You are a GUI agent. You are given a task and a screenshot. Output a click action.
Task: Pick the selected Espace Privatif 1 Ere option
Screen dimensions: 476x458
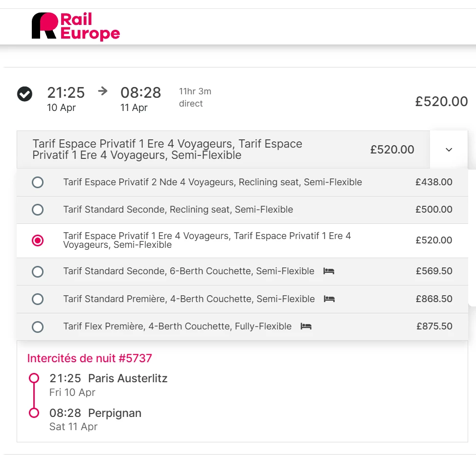click(x=38, y=240)
